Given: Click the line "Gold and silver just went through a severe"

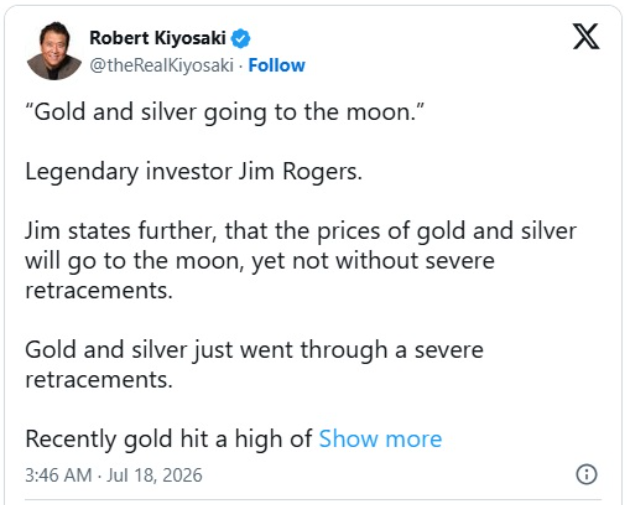Looking at the screenshot, I should 254,350.
